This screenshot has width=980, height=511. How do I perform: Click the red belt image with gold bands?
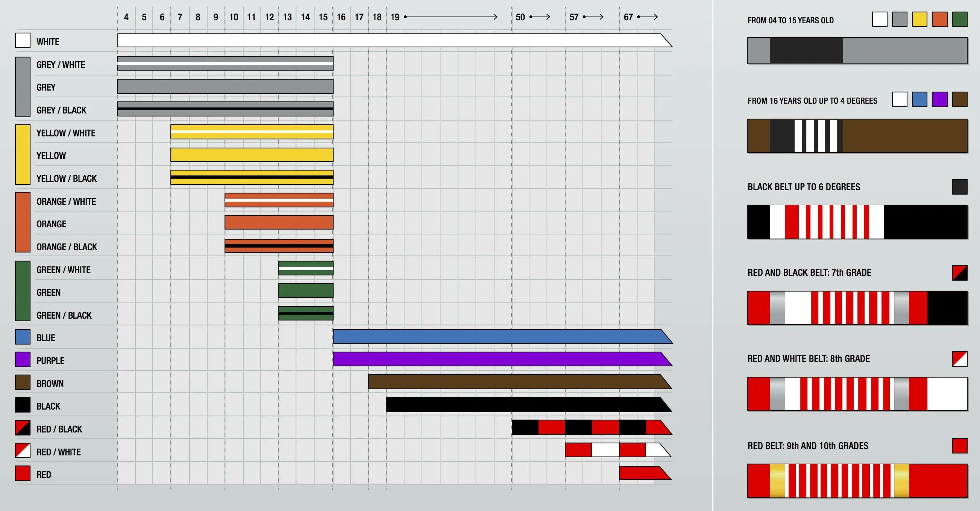[857, 481]
